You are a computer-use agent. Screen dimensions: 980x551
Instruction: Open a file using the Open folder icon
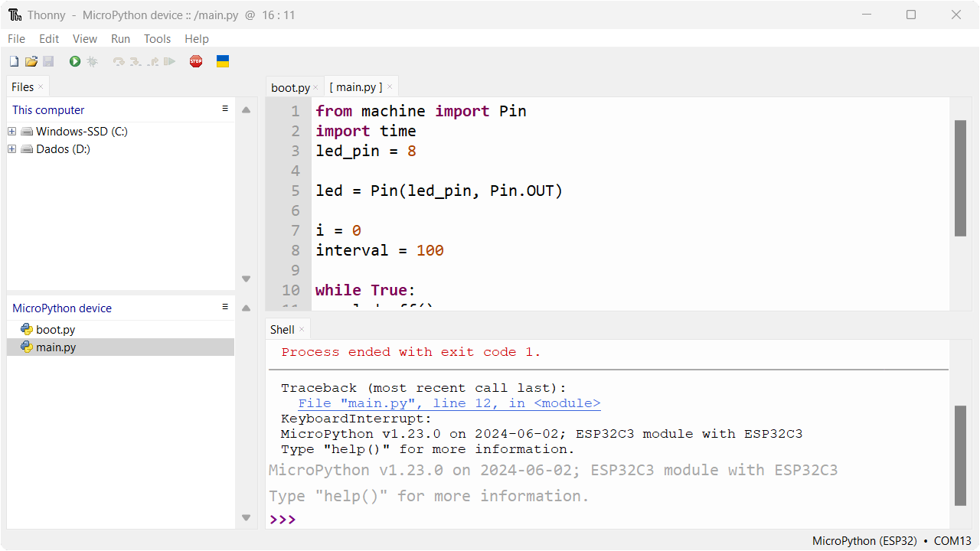(x=31, y=61)
